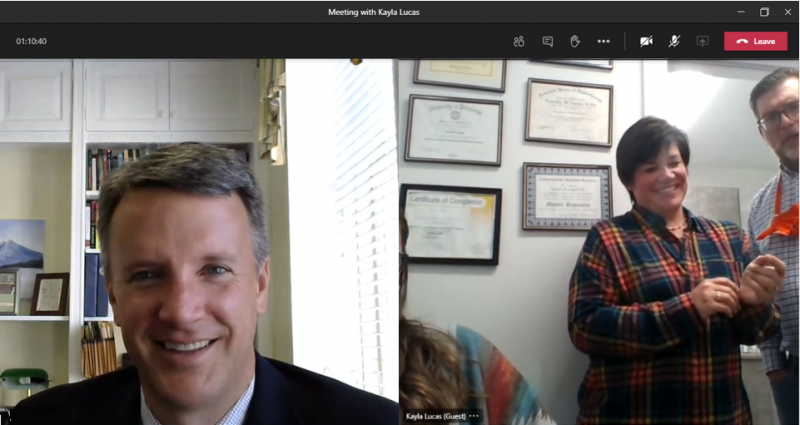
Task: Restore down the meeting window
Action: point(764,12)
